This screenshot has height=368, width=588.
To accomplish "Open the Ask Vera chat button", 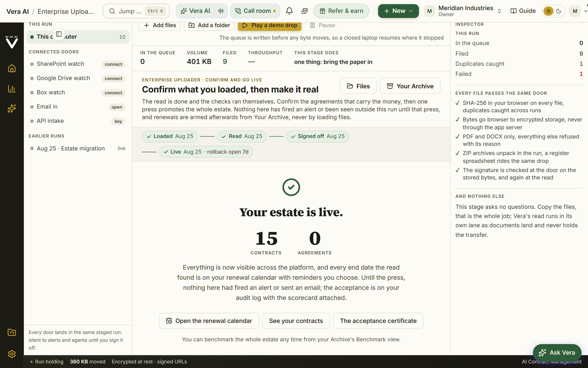I will (x=557, y=352).
